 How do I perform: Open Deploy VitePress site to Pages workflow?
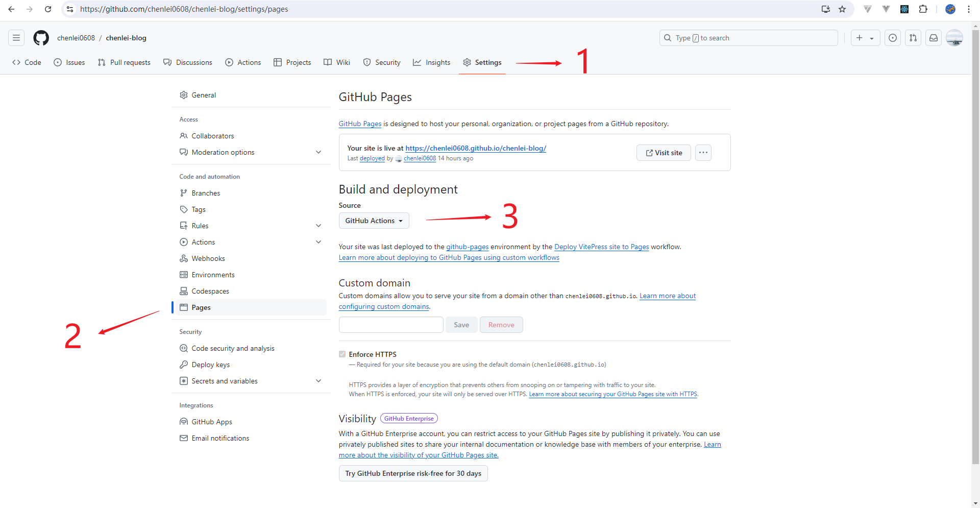click(602, 247)
